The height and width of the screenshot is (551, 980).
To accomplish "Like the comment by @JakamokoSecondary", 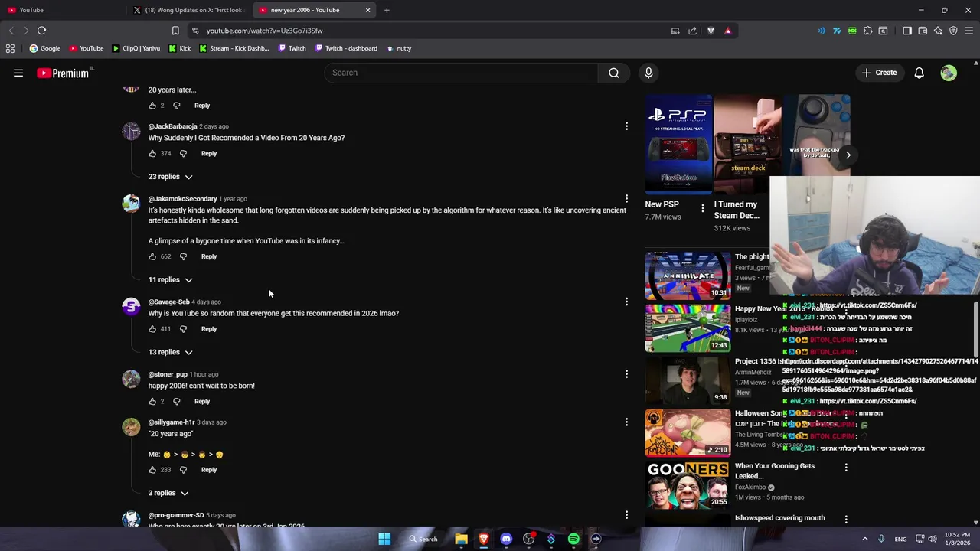I will (x=152, y=256).
